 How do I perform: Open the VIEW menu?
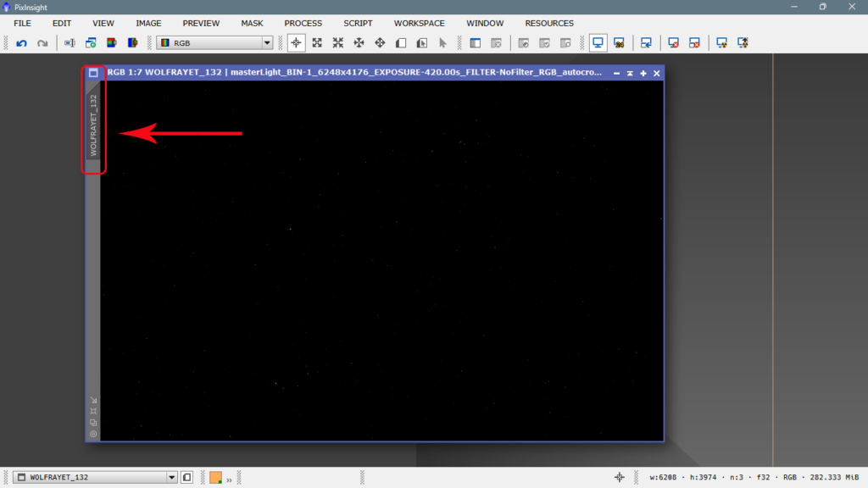click(x=103, y=23)
